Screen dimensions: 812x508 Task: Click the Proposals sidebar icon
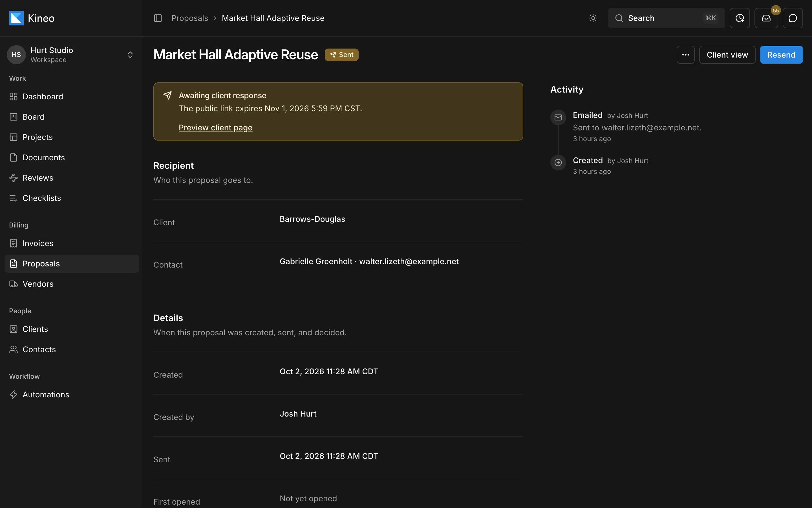pyautogui.click(x=14, y=264)
